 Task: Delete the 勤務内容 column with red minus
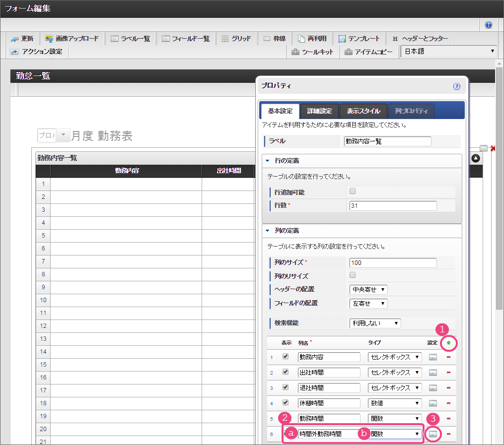point(448,357)
